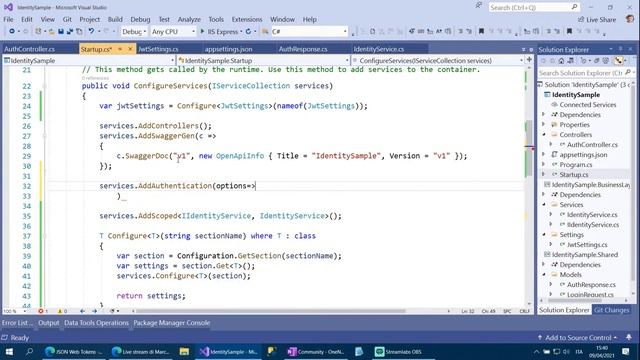Open the IdentitySample project navigation dropdown
This screenshot has width=640, height=360.
(89, 60)
